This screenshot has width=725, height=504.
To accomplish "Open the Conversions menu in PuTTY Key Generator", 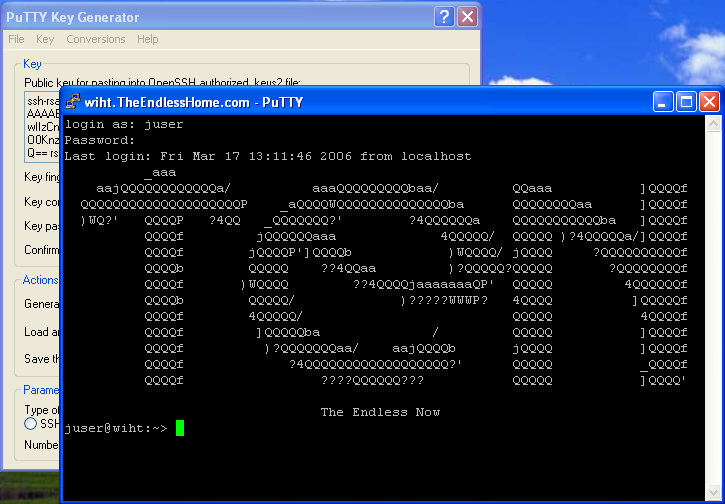I will click(96, 39).
